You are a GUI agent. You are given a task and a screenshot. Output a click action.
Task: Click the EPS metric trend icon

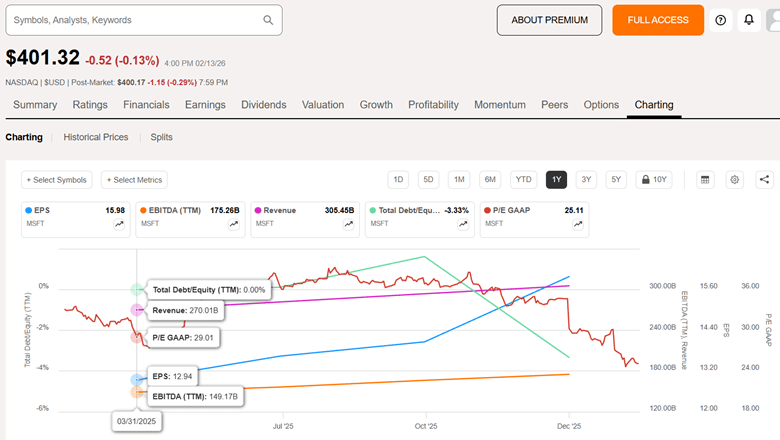tap(120, 225)
